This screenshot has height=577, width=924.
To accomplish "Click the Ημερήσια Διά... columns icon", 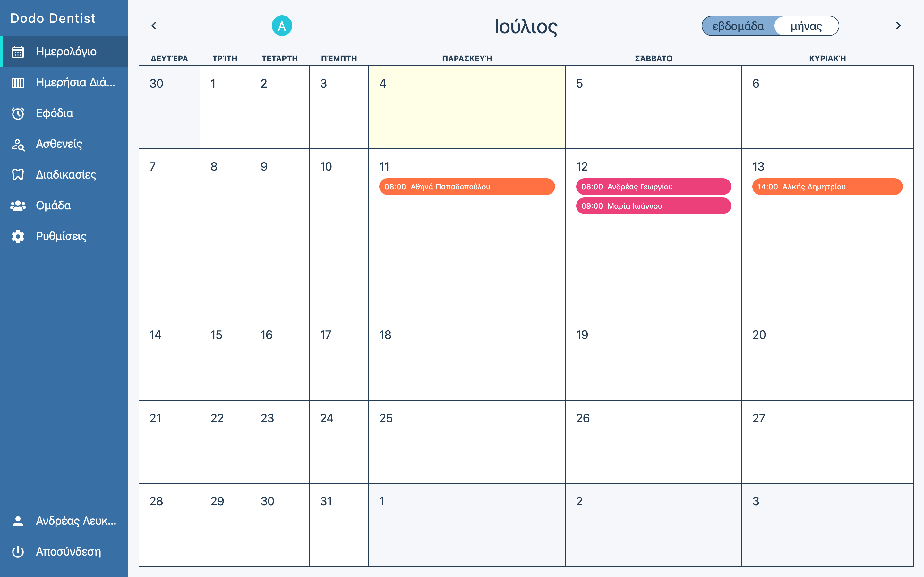I will tap(18, 82).
